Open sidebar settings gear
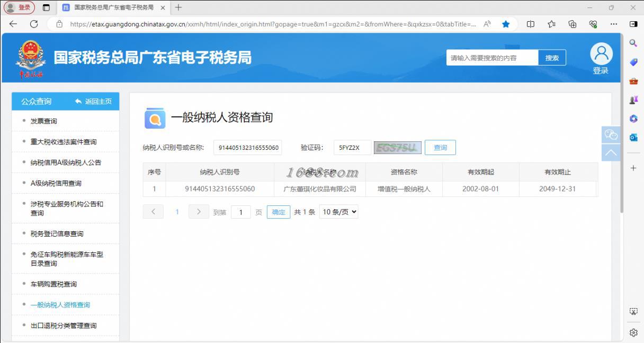Viewport: 644px width, 343px height. click(x=633, y=332)
